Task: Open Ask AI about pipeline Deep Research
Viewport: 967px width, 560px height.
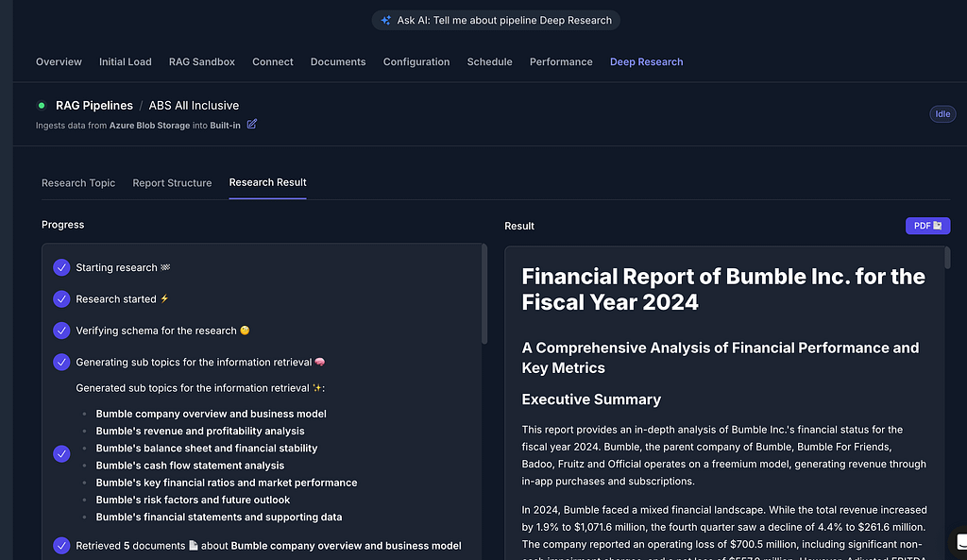Action: [x=496, y=21]
